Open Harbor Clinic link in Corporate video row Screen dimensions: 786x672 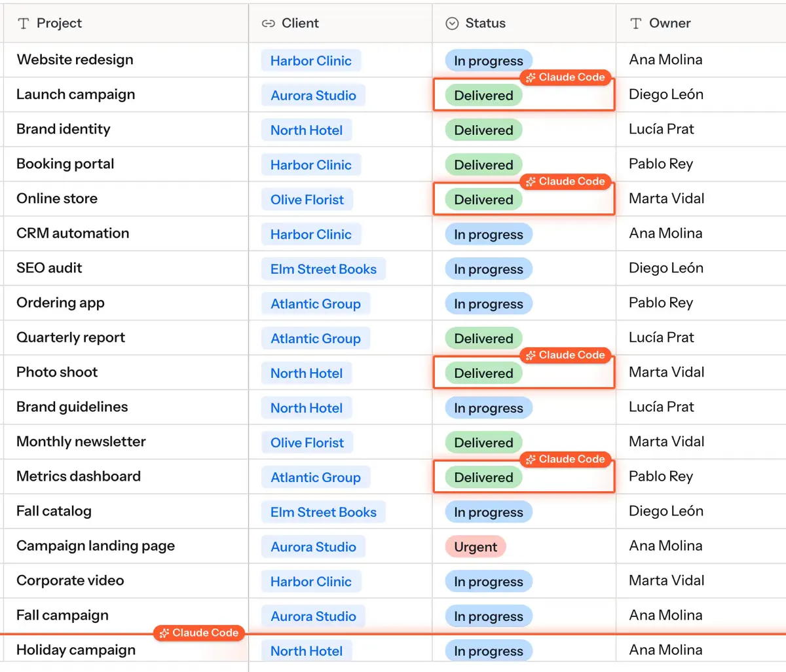tap(311, 582)
